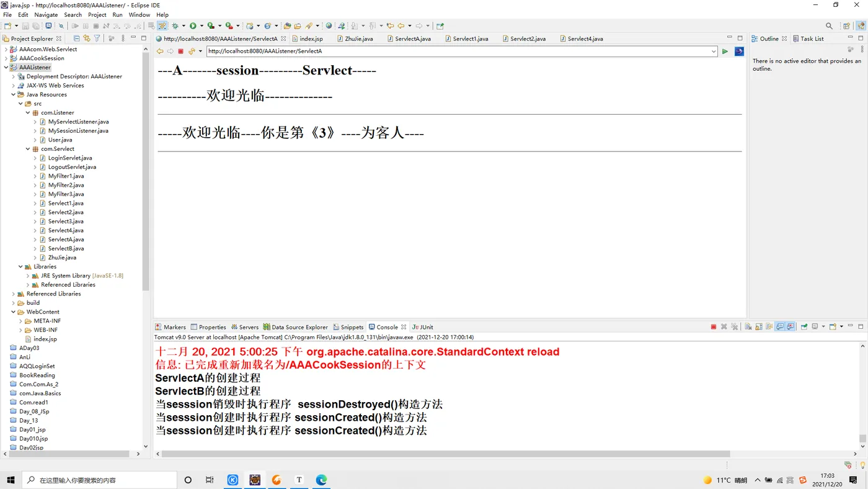868x489 pixels.
Task: Open the URL address combo box dropdown
Action: click(714, 52)
